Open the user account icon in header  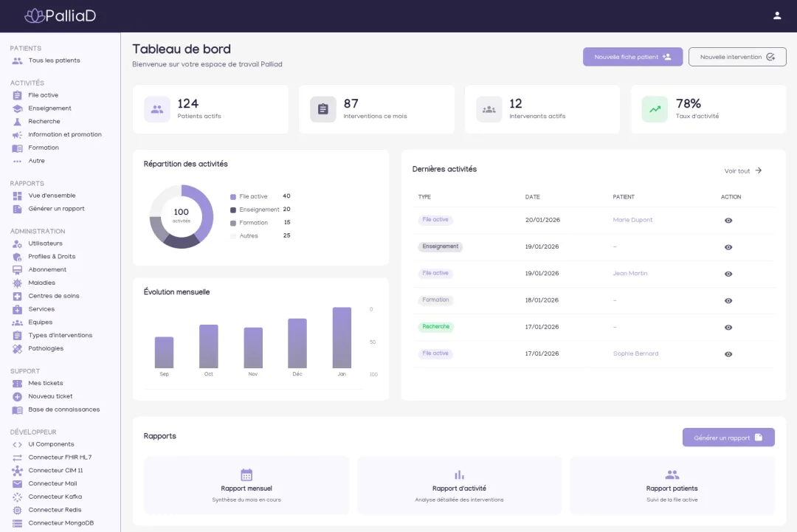click(x=776, y=15)
